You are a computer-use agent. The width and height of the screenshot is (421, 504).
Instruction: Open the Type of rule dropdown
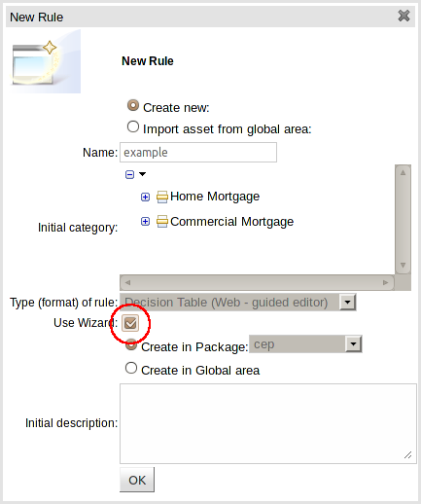[347, 303]
